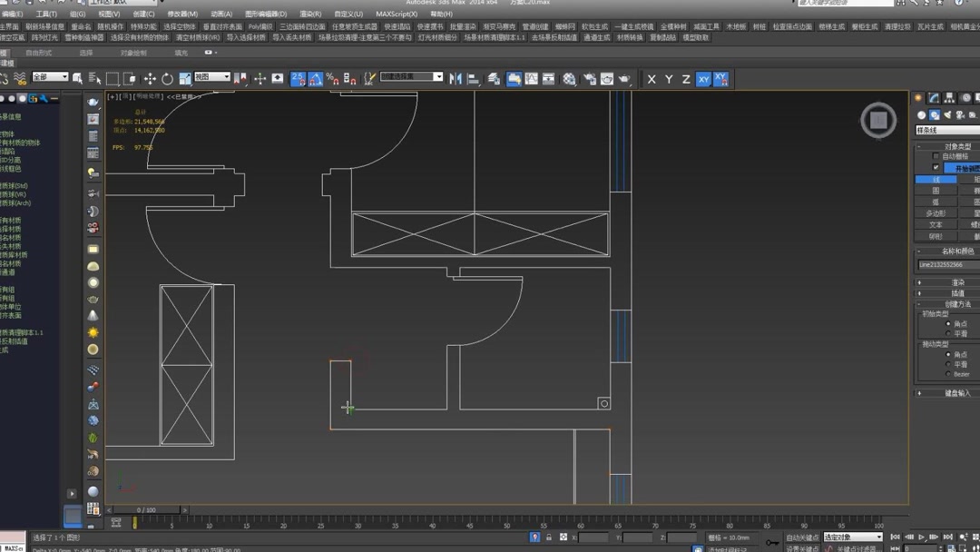Activate the Rotate tool
The height and width of the screenshot is (552, 980).
coord(167,79)
